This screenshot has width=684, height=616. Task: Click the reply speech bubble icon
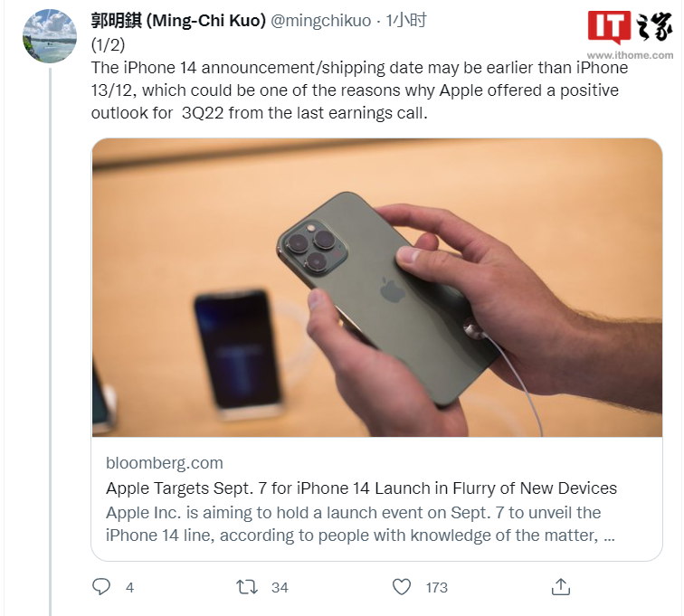101,587
